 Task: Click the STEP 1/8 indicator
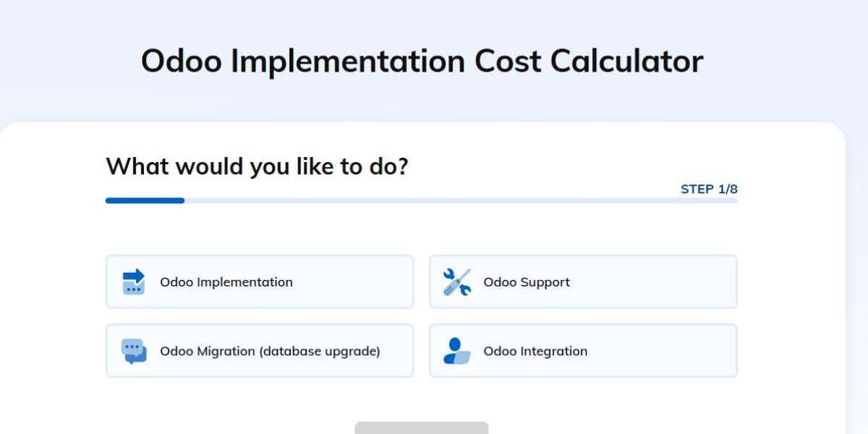(x=709, y=190)
